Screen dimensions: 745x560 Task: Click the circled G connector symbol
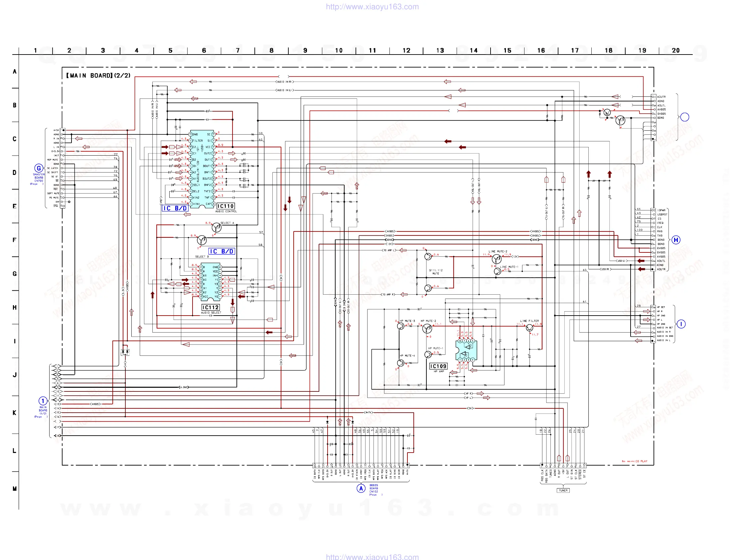point(39,168)
